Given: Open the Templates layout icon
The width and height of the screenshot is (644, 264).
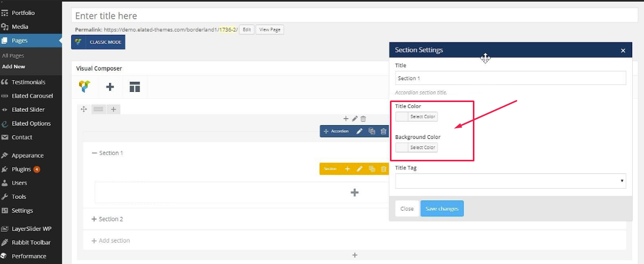Looking at the screenshot, I should tap(135, 87).
